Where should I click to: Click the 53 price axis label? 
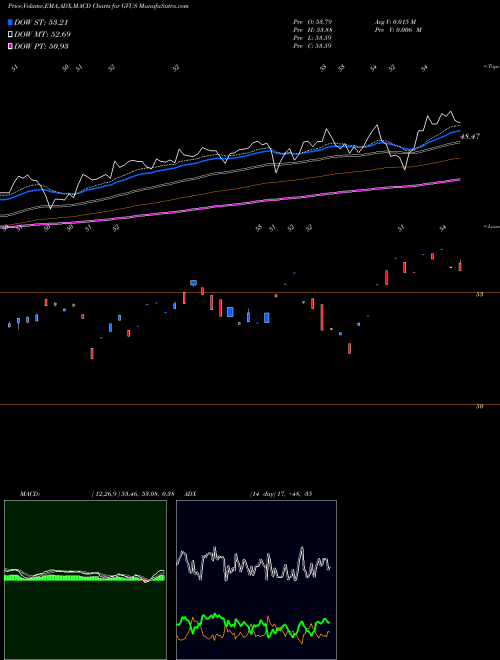click(x=479, y=295)
